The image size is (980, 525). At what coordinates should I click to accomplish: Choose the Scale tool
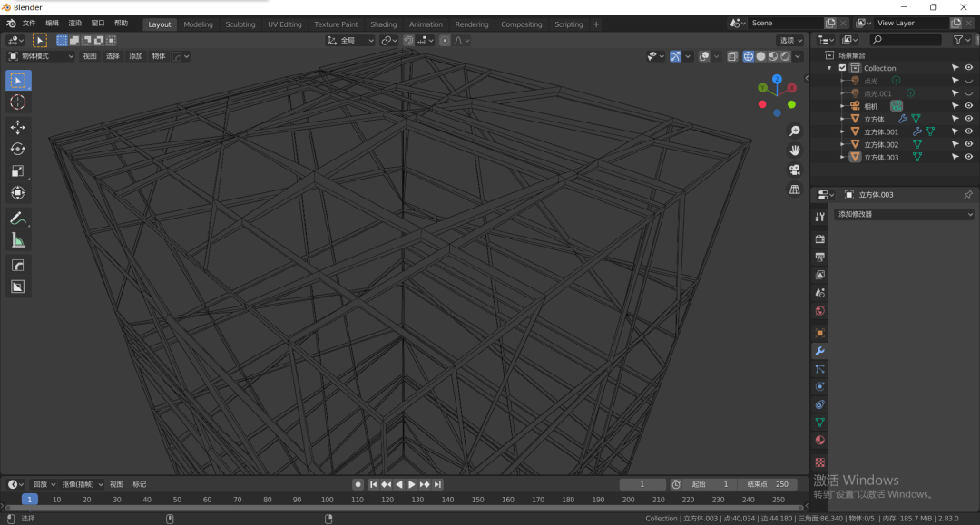pos(17,171)
